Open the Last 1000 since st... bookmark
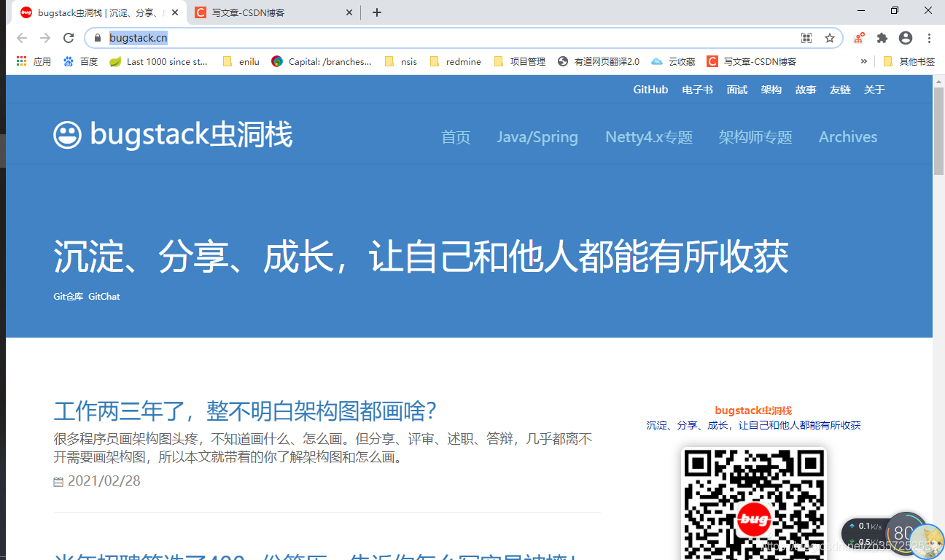Screen dimensions: 945x560 [x=159, y=61]
